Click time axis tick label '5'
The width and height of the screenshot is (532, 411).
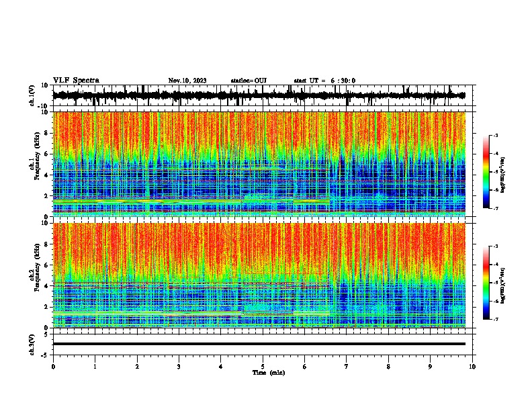(263, 367)
